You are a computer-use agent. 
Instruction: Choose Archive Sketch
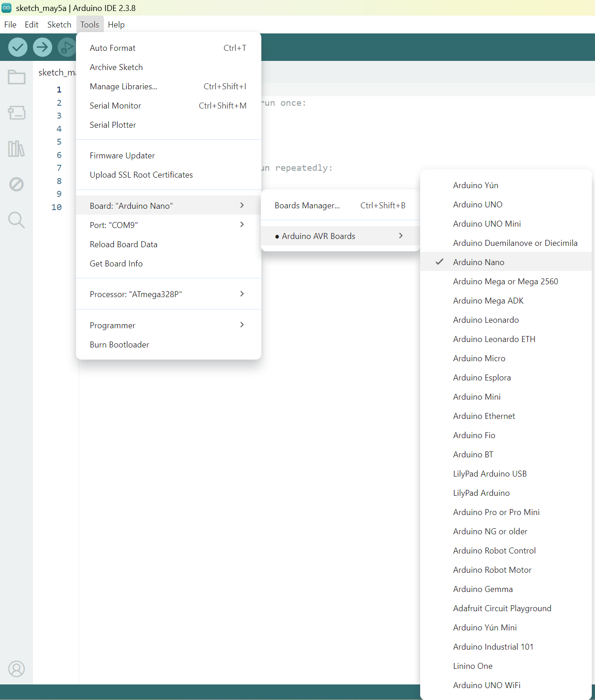click(168, 67)
